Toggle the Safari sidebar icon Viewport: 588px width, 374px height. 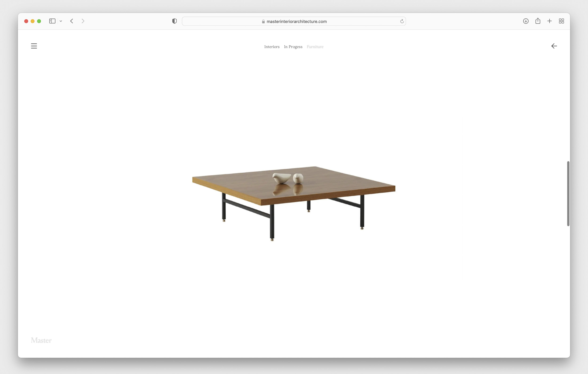pyautogui.click(x=52, y=21)
